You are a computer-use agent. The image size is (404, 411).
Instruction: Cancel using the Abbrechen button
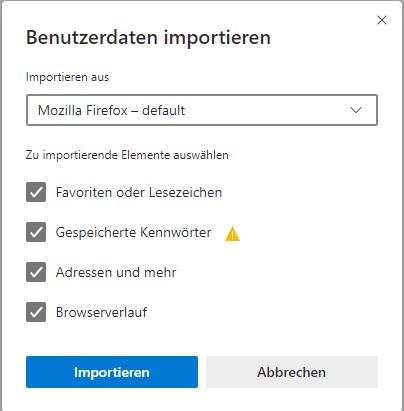[x=292, y=372]
